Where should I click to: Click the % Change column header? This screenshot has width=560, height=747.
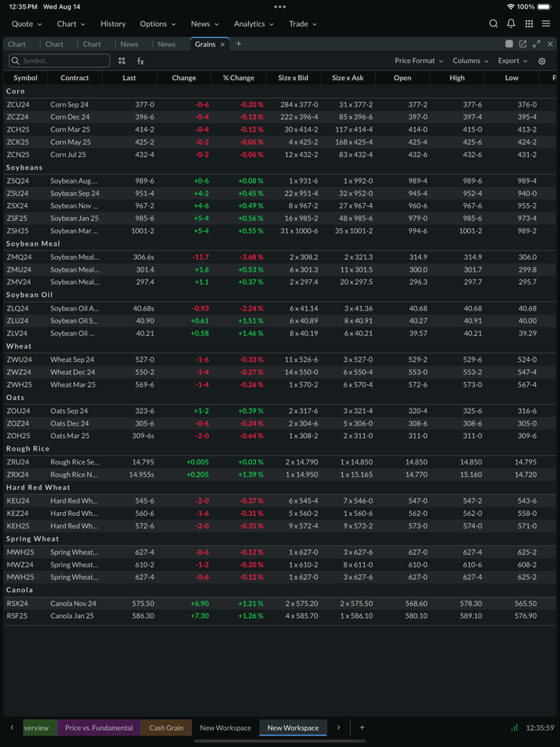click(238, 78)
